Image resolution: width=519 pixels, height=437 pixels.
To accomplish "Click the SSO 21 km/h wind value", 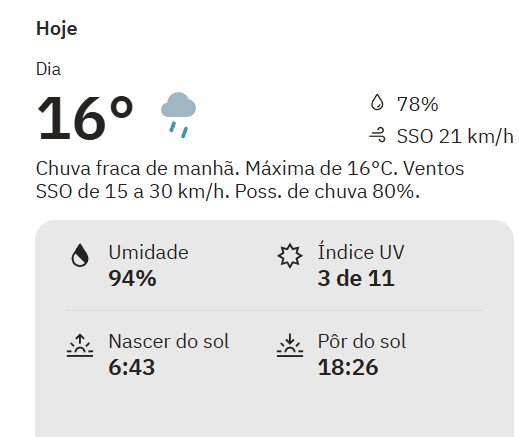I will (x=455, y=136).
